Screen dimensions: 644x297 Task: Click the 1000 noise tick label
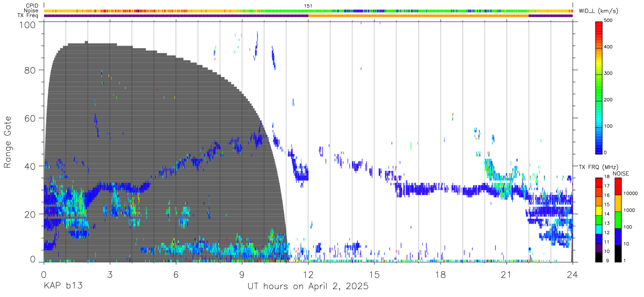630,211
